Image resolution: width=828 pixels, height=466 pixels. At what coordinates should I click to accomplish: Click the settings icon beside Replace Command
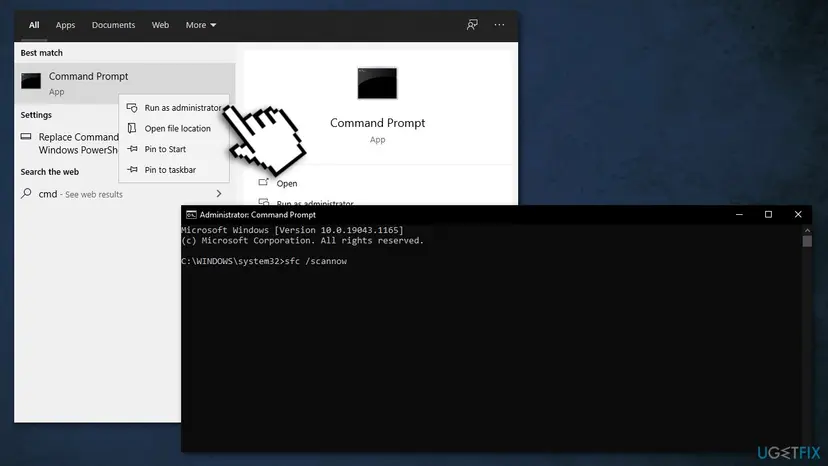pos(26,137)
